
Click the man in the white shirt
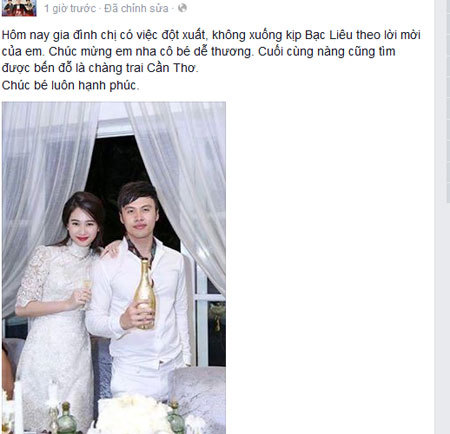140,290
